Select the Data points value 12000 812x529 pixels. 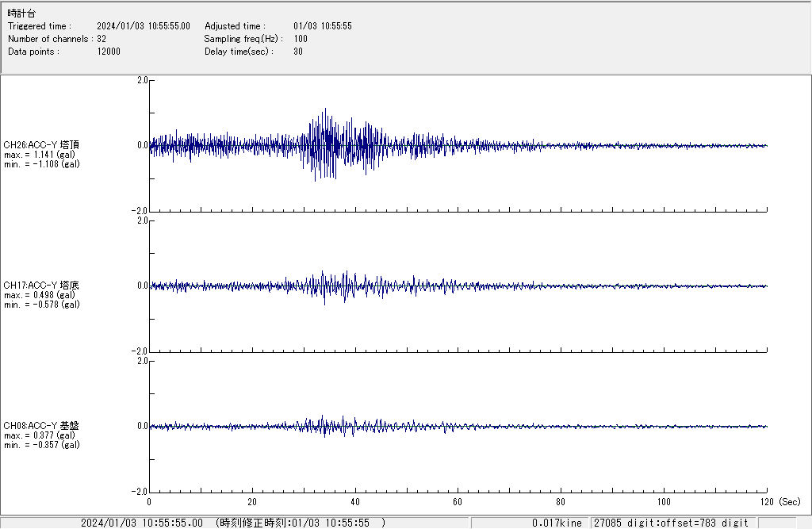click(109, 52)
